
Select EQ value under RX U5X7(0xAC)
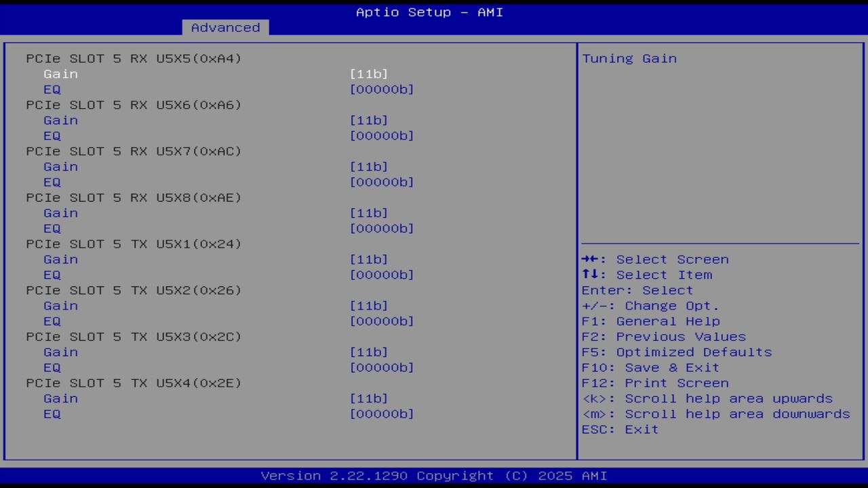(382, 182)
